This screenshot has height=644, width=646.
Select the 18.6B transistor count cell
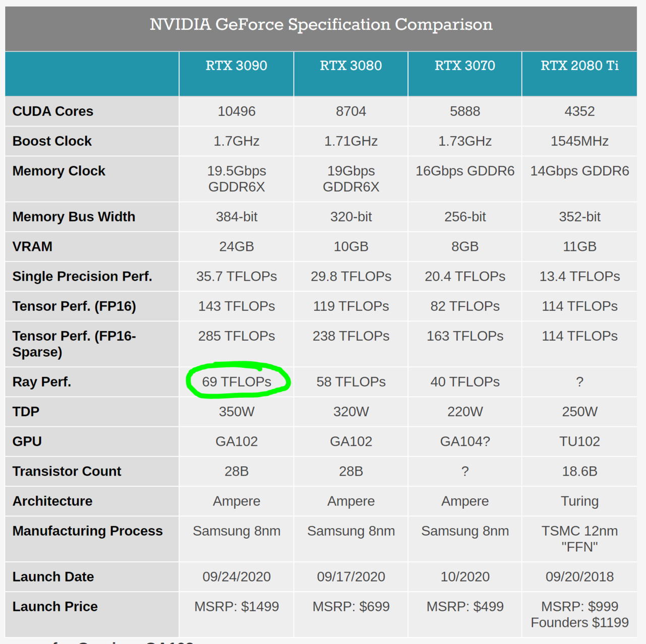pyautogui.click(x=579, y=471)
